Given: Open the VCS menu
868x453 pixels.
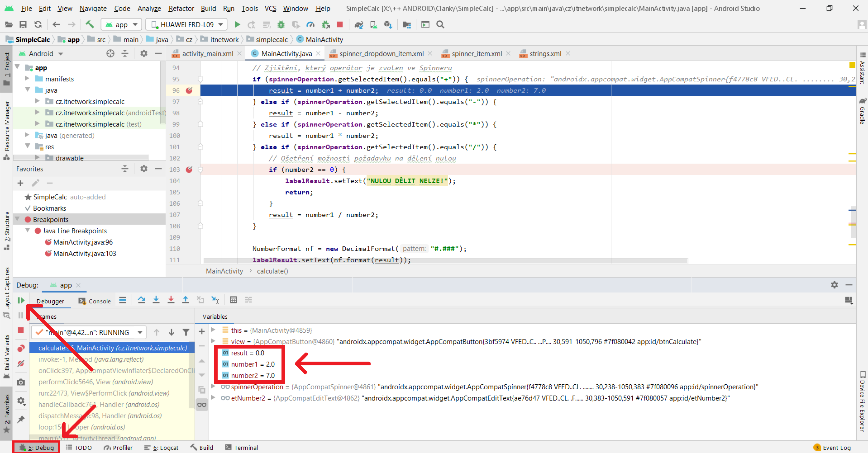Looking at the screenshot, I should (270, 8).
